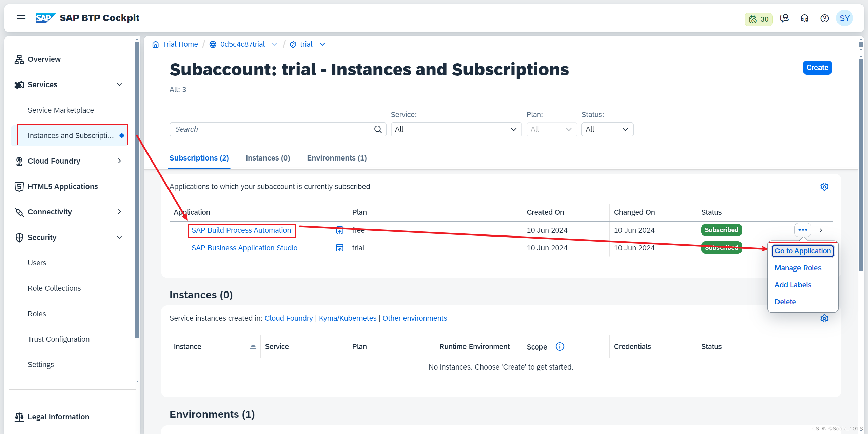Image resolution: width=868 pixels, height=434 pixels.
Task: Open the feedback chat icon
Action: click(784, 18)
